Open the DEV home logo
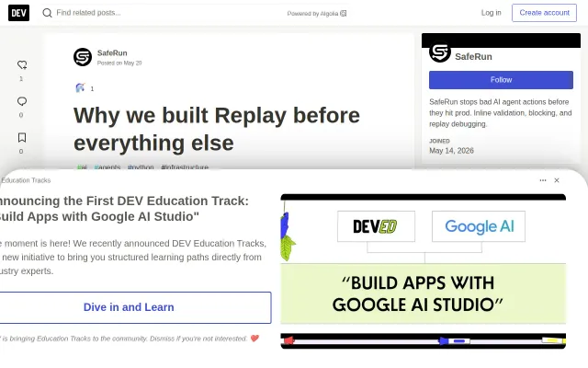 (18, 13)
